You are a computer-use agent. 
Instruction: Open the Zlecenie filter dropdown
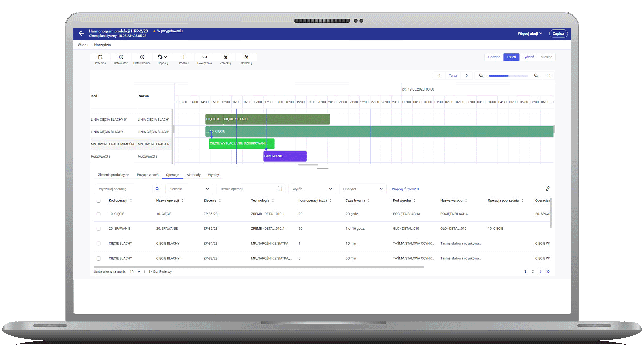pyautogui.click(x=189, y=189)
